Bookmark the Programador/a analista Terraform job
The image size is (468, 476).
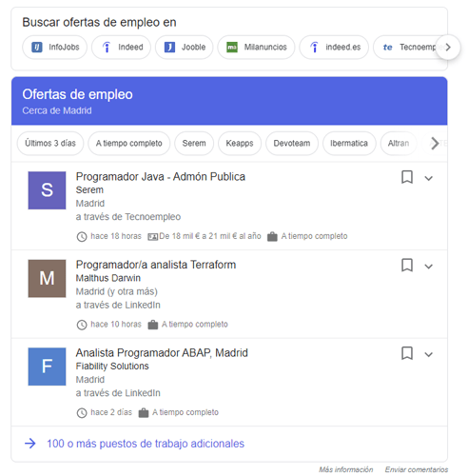click(x=407, y=265)
